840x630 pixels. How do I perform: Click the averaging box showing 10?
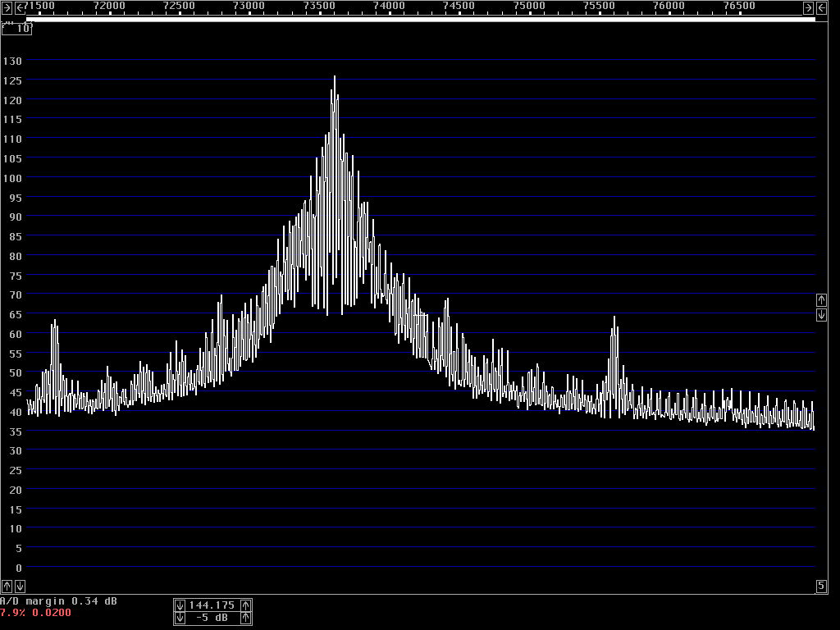16,29
